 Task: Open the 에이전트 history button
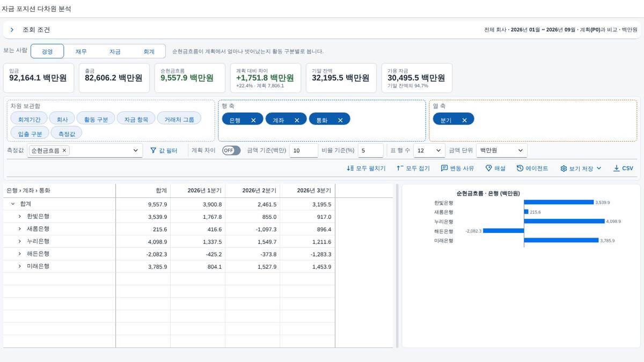pyautogui.click(x=532, y=168)
